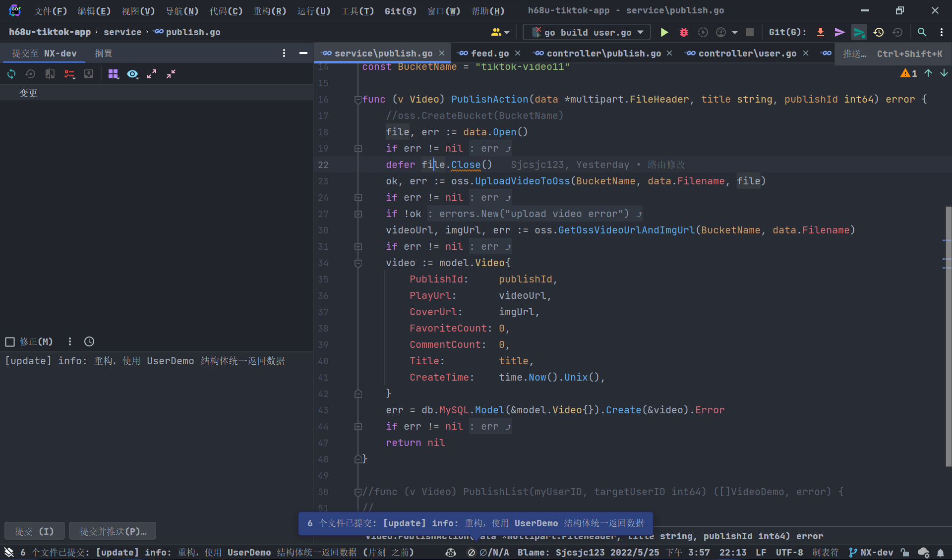
Task: Switch to controller\publish.go tab
Action: point(603,53)
